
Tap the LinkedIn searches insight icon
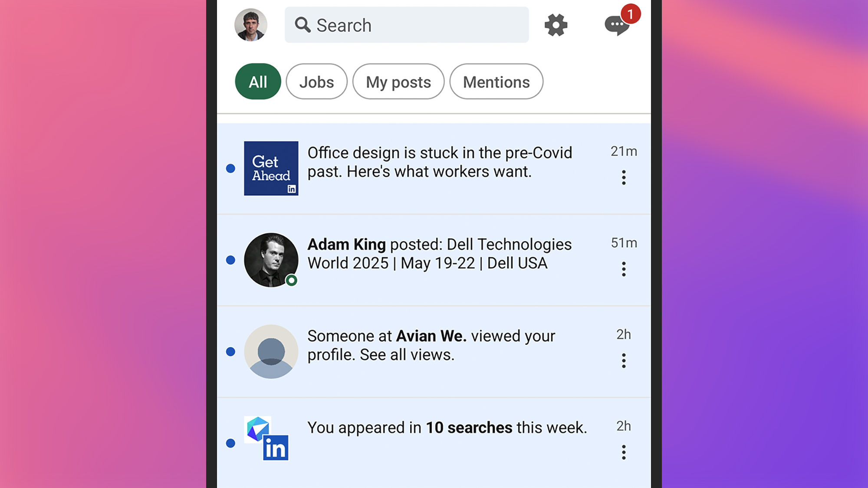(x=267, y=438)
